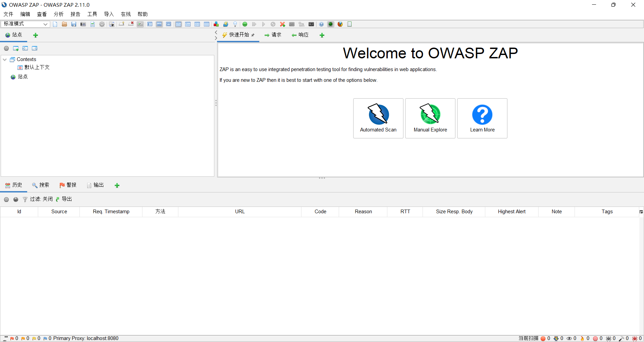The height and width of the screenshot is (342, 644).
Task: Toggle the expand Sites tab layout icon
Action: point(150,24)
